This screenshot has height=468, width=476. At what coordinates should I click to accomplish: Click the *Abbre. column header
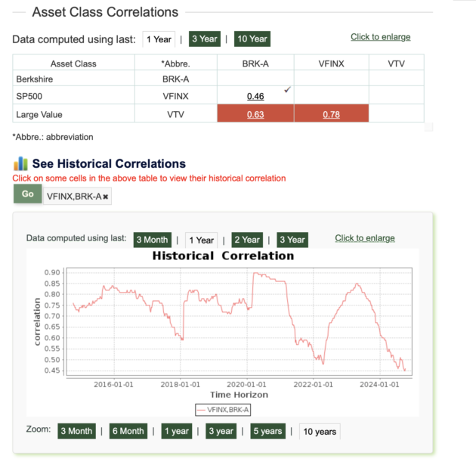click(175, 64)
